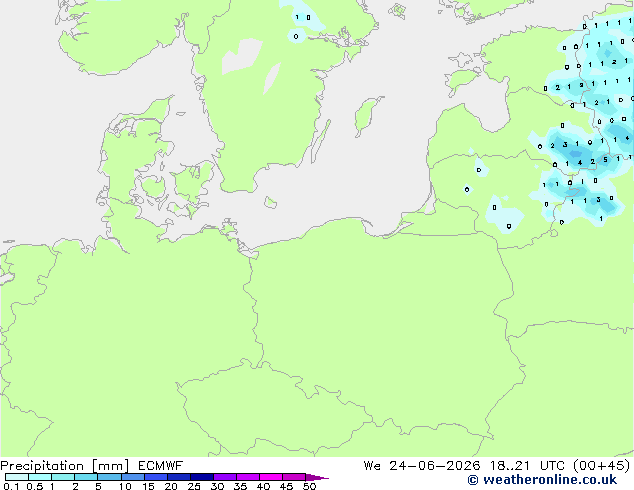Viewport: 634px width, 490px height.
Task: Select legend swatch between 20 and 25
Action: point(178,477)
